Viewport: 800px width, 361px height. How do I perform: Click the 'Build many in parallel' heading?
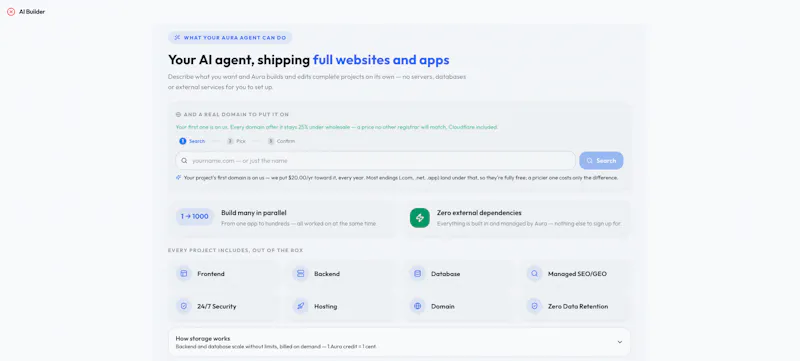[254, 213]
